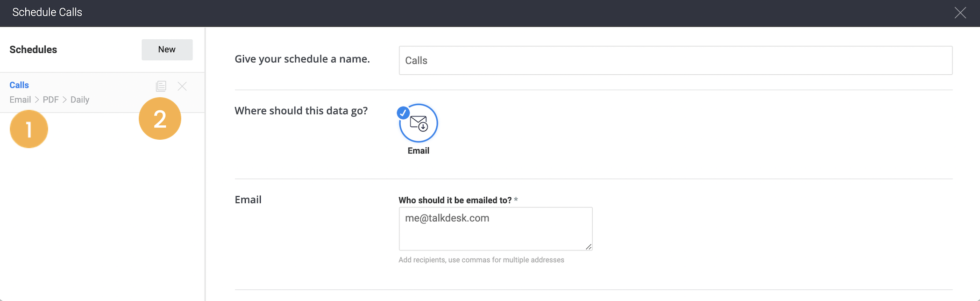Viewport: 980px width, 301px height.
Task: Delete the Calls schedule with X icon
Action: (x=182, y=86)
